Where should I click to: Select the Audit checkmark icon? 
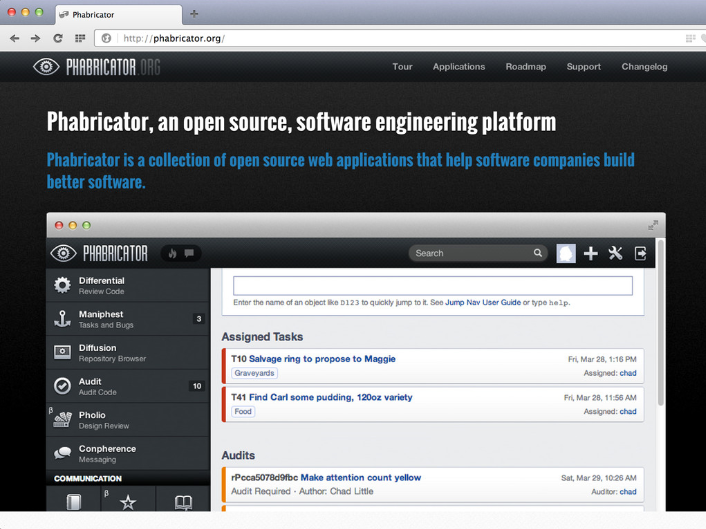click(x=62, y=386)
